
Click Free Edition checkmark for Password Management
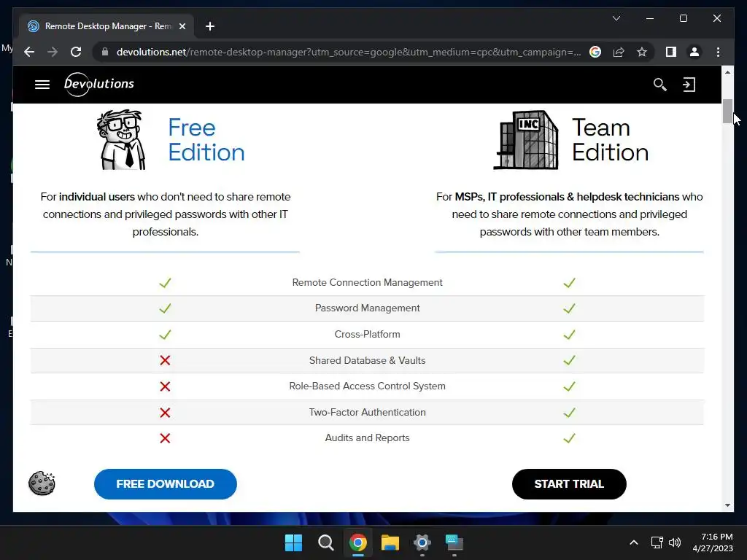(x=165, y=308)
